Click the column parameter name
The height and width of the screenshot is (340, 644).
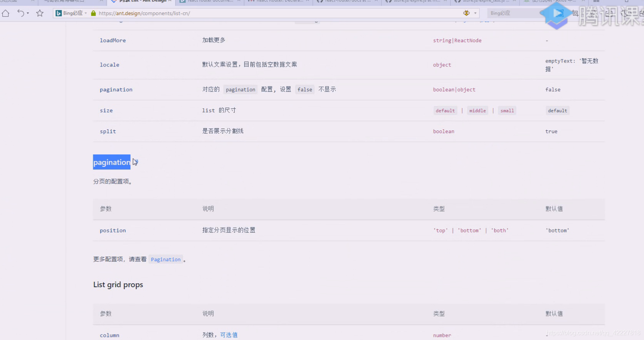tap(109, 335)
